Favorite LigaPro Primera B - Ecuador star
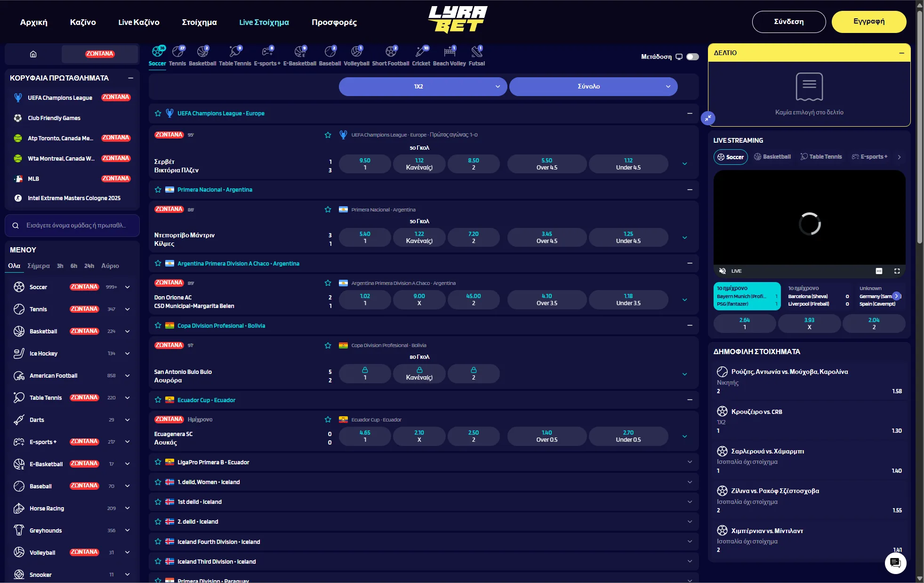This screenshot has width=924, height=583. (x=158, y=462)
